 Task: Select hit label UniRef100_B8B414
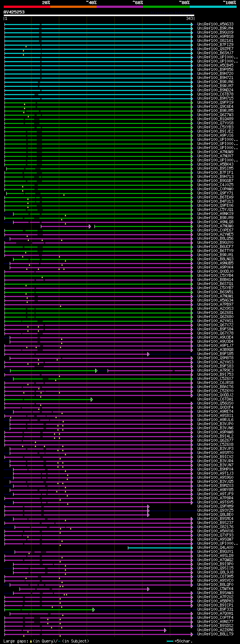point(215,280)
